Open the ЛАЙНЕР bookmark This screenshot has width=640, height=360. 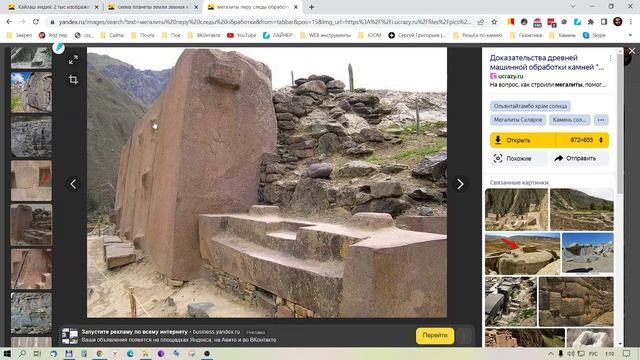pyautogui.click(x=278, y=36)
